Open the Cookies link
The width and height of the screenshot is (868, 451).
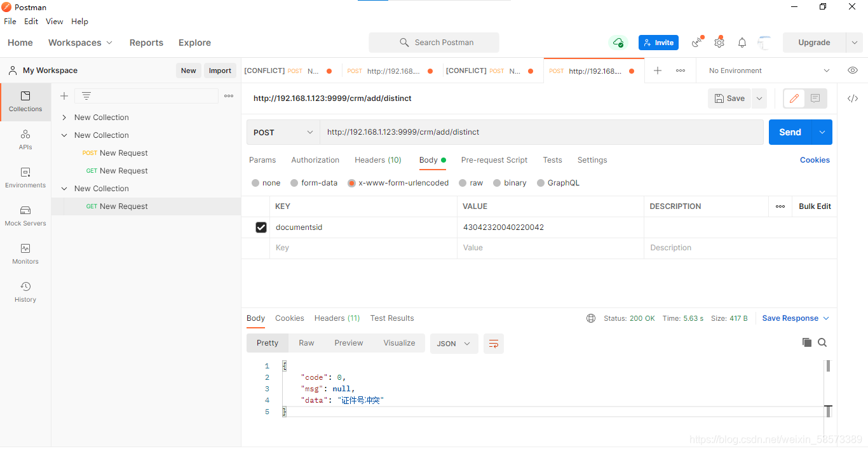click(x=815, y=160)
